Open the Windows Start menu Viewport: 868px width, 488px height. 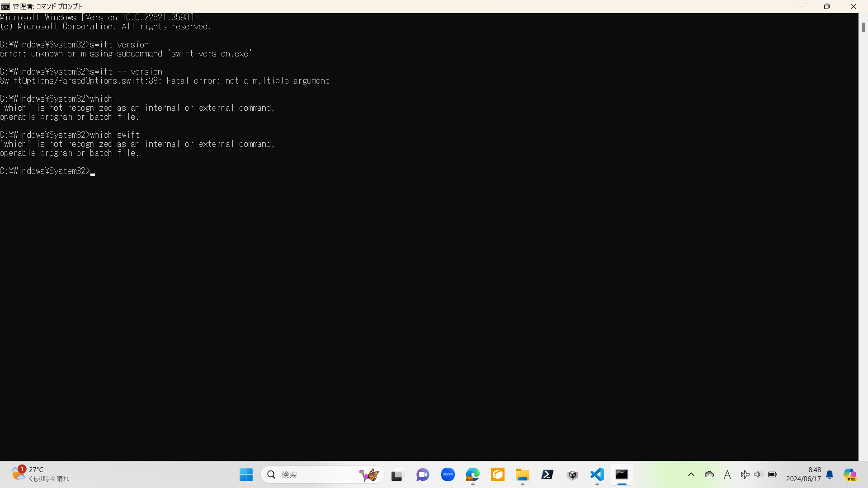click(246, 474)
